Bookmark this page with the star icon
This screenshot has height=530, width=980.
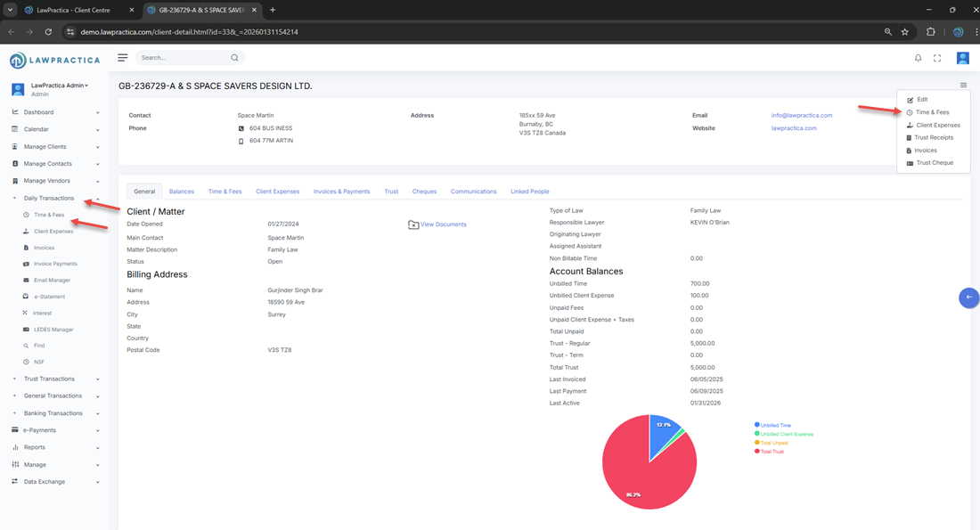click(905, 31)
